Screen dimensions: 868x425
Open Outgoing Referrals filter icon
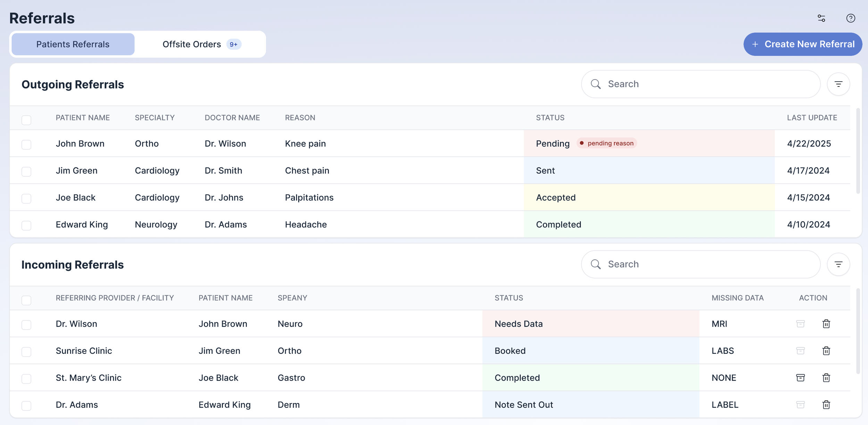click(x=838, y=84)
